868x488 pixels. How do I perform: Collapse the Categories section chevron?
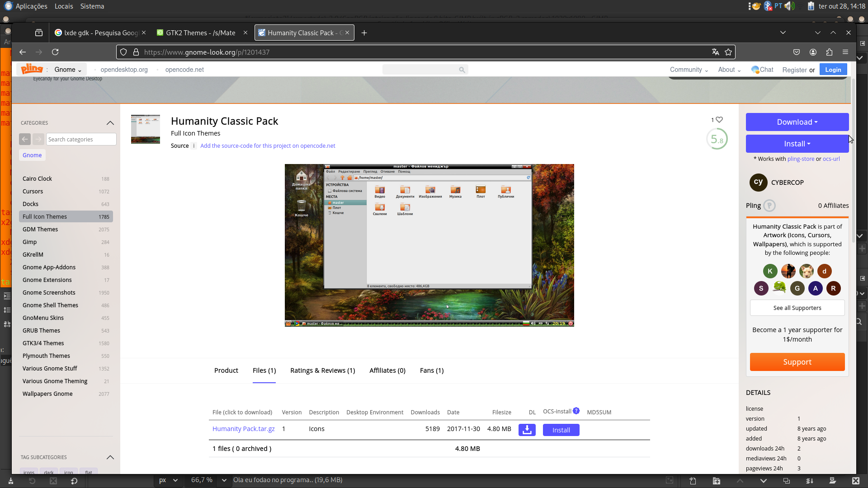point(110,123)
